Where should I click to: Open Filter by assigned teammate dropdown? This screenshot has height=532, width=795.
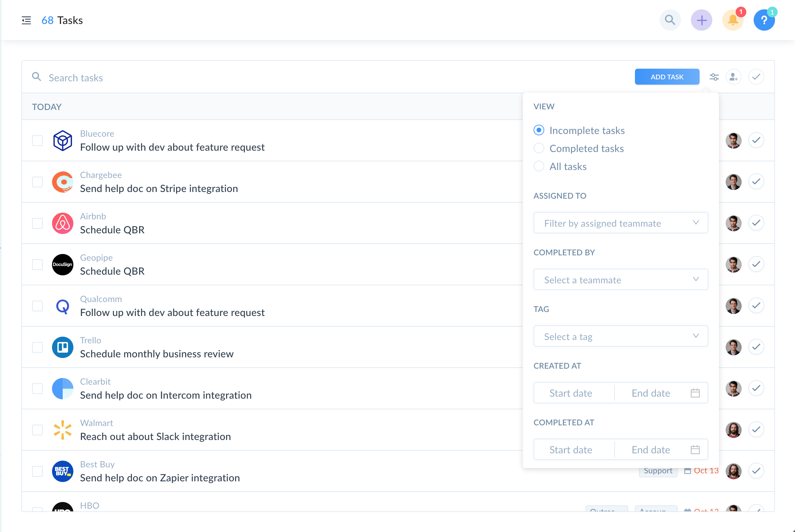(620, 223)
